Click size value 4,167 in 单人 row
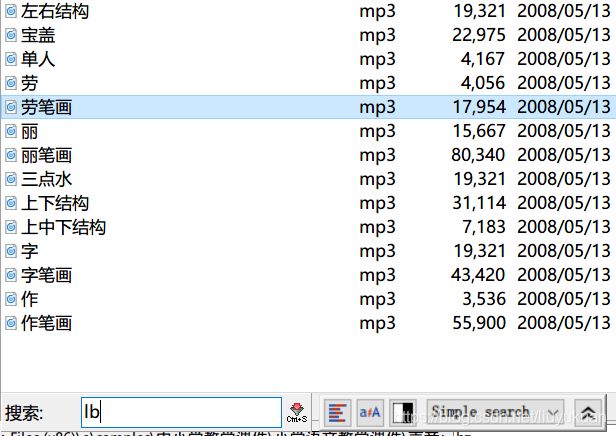Image resolution: width=616 pixels, height=436 pixels. pos(483,59)
